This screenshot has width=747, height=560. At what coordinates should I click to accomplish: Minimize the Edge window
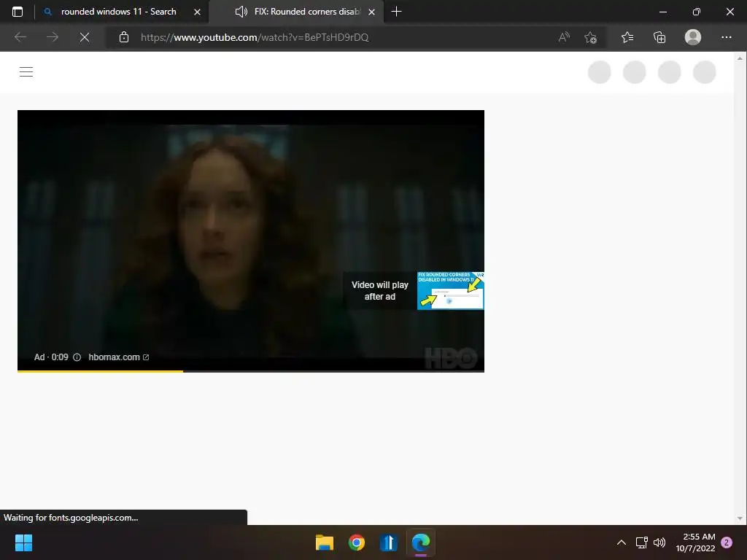pyautogui.click(x=662, y=12)
